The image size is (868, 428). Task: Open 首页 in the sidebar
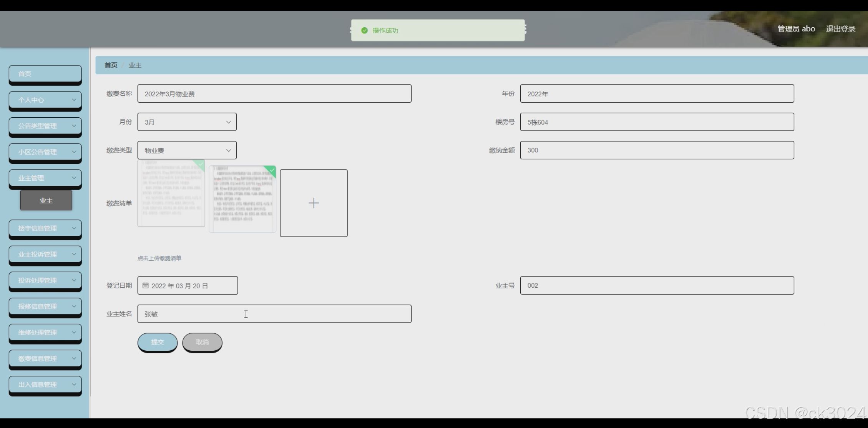(x=45, y=74)
